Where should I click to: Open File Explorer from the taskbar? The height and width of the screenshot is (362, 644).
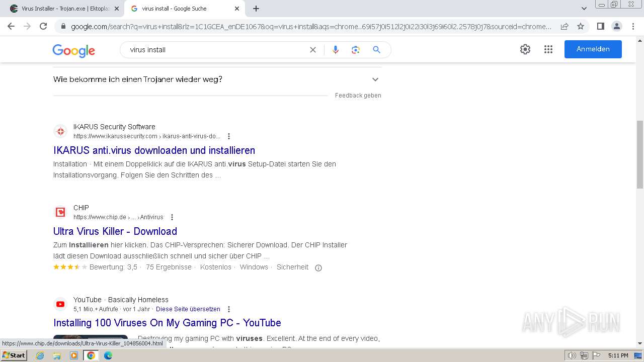coord(57,355)
